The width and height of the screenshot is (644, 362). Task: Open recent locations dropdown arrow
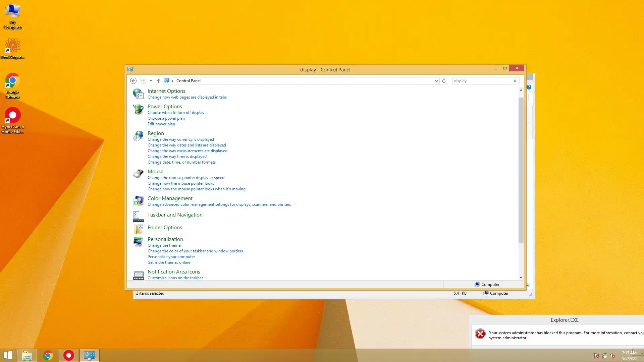pos(151,81)
